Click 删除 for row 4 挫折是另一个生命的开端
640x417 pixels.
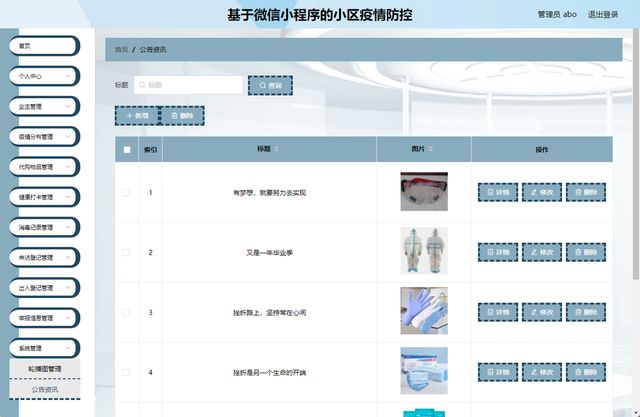[x=586, y=372]
